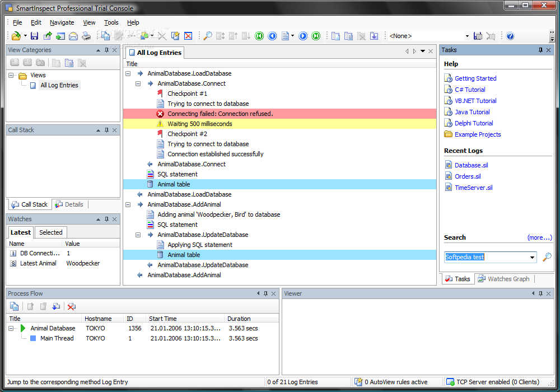Open the File menu
The width and height of the screenshot is (560, 392).
(17, 22)
